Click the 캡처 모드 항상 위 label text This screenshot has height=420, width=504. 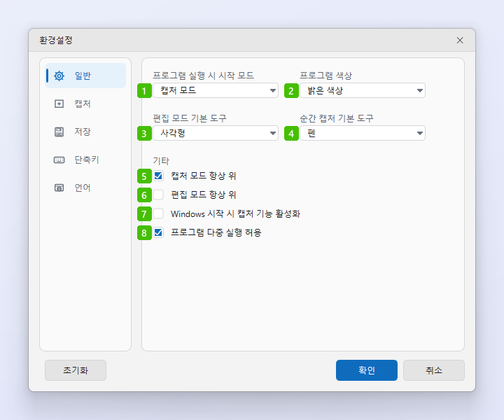pyautogui.click(x=204, y=176)
